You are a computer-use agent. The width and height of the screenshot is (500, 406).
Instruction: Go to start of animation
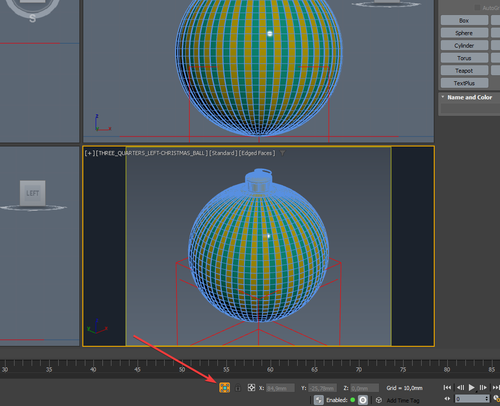click(447, 387)
